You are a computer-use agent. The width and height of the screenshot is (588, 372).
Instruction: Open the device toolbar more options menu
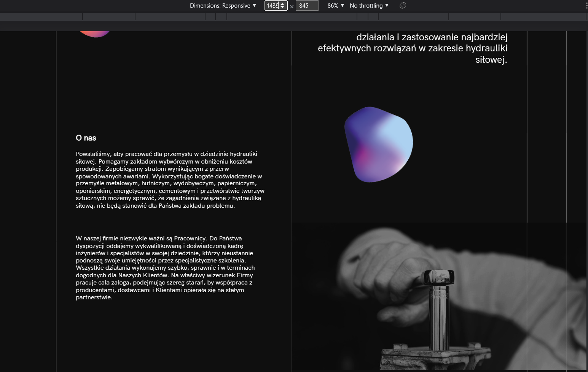[x=586, y=6]
